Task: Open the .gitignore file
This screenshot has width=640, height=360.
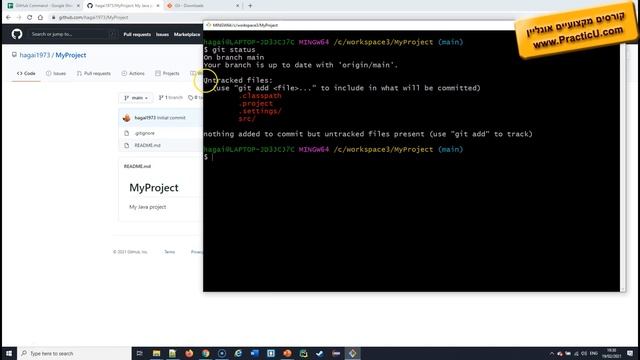Action: pos(145,133)
